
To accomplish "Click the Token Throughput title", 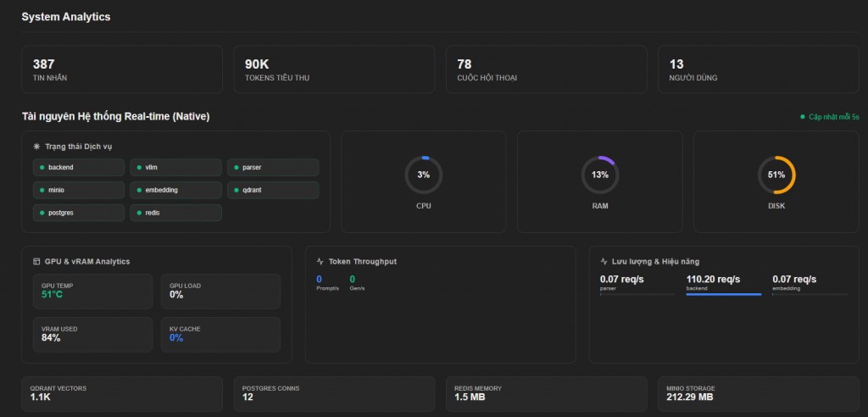I will (363, 261).
